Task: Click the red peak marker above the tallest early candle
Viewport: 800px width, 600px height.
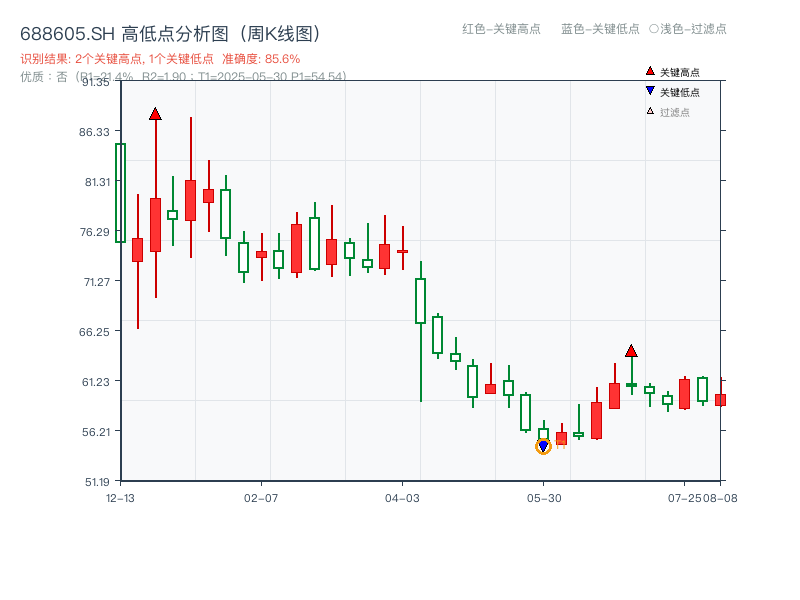Action: click(156, 113)
